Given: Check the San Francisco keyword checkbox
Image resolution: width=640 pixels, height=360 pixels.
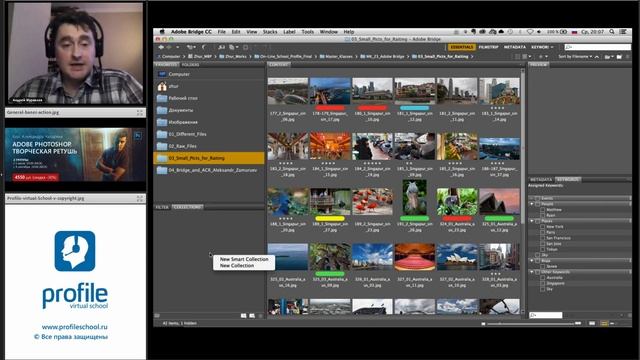Looking at the screenshot, I should pos(542,238).
